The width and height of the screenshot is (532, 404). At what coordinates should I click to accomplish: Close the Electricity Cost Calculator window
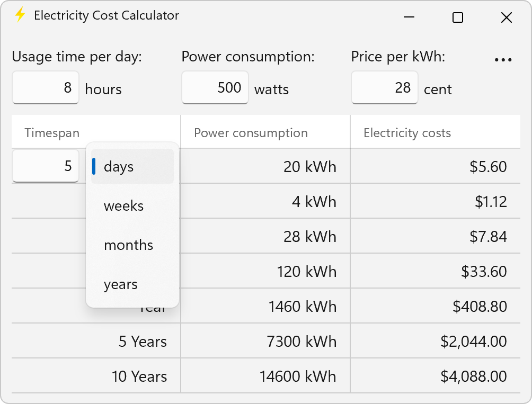[x=506, y=17]
